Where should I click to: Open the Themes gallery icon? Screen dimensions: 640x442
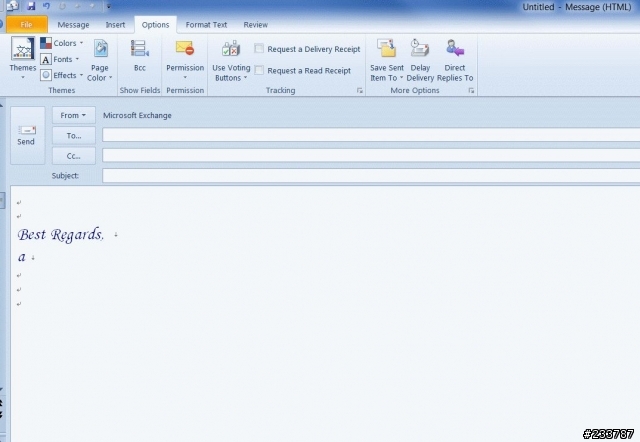pos(22,49)
